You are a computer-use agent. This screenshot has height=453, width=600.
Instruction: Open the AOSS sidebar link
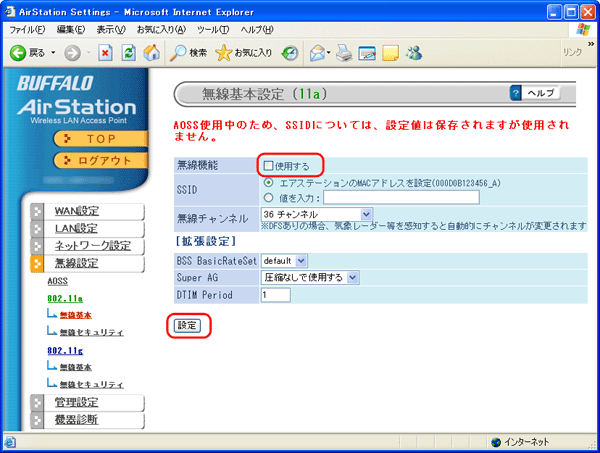(x=58, y=281)
